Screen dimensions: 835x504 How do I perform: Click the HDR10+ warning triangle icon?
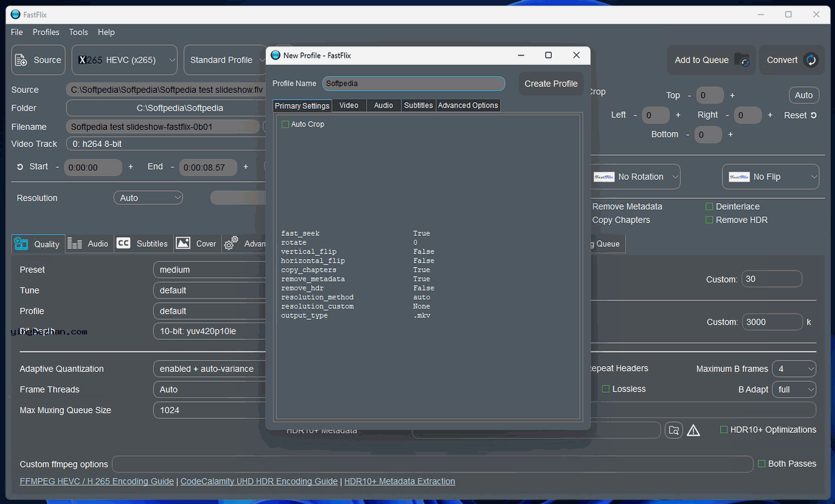(x=693, y=430)
